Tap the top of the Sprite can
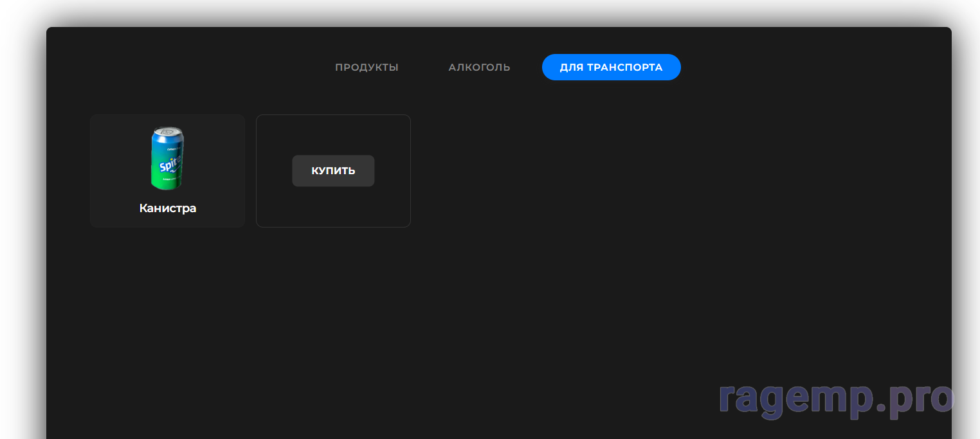This screenshot has height=439, width=980. click(168, 132)
